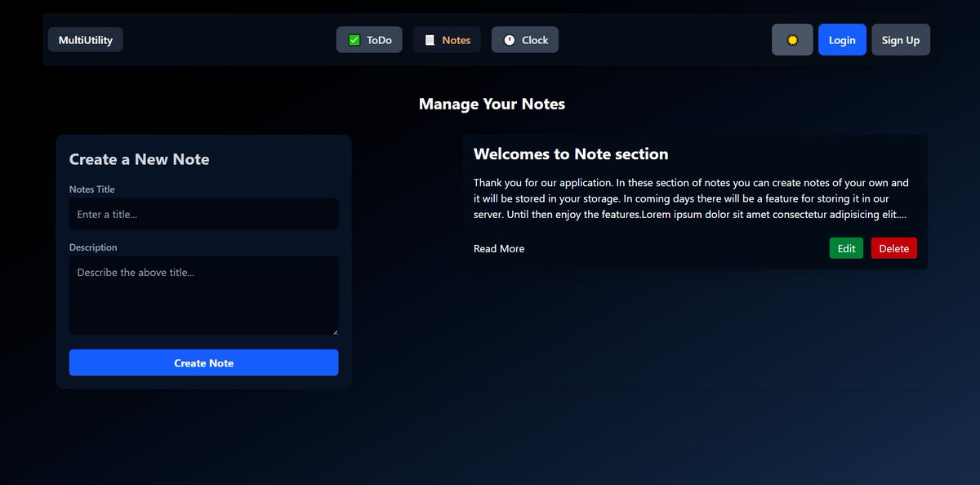The height and width of the screenshot is (485, 980).
Task: Toggle the sun light-mode theme button
Action: 792,40
